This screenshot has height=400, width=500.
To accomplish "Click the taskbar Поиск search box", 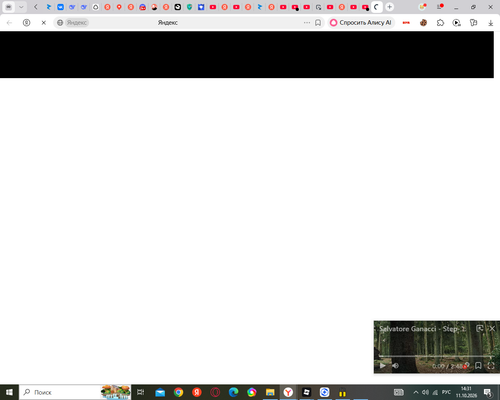I will (x=75, y=392).
